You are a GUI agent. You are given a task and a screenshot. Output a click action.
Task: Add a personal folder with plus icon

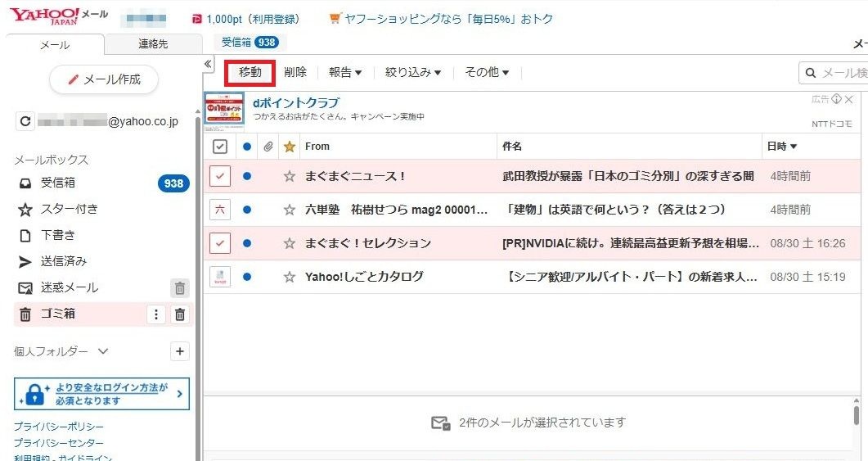pyautogui.click(x=180, y=351)
